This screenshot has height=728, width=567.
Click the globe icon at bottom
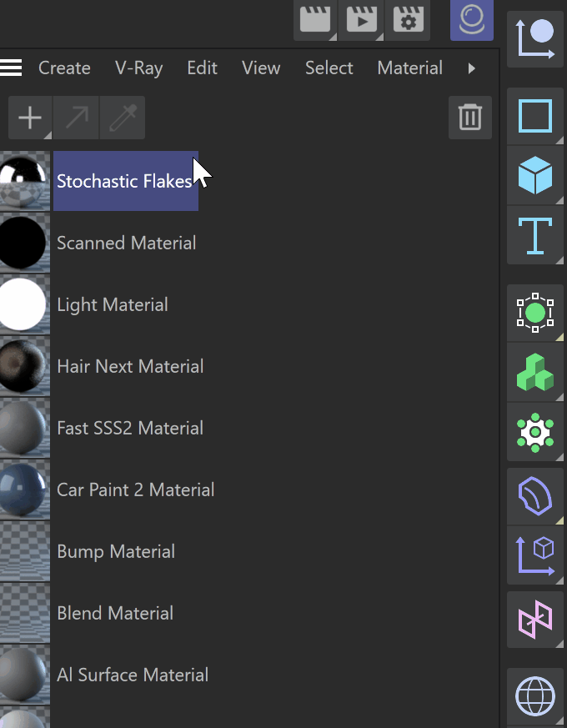(x=535, y=696)
